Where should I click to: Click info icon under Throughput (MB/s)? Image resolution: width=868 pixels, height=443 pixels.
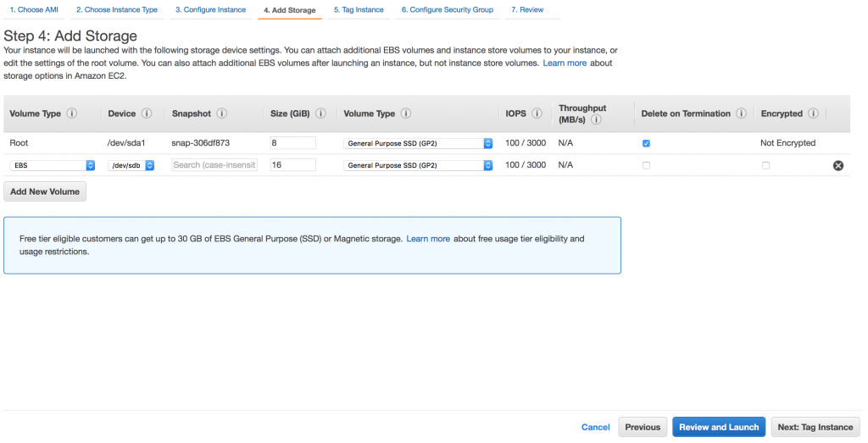597,119
